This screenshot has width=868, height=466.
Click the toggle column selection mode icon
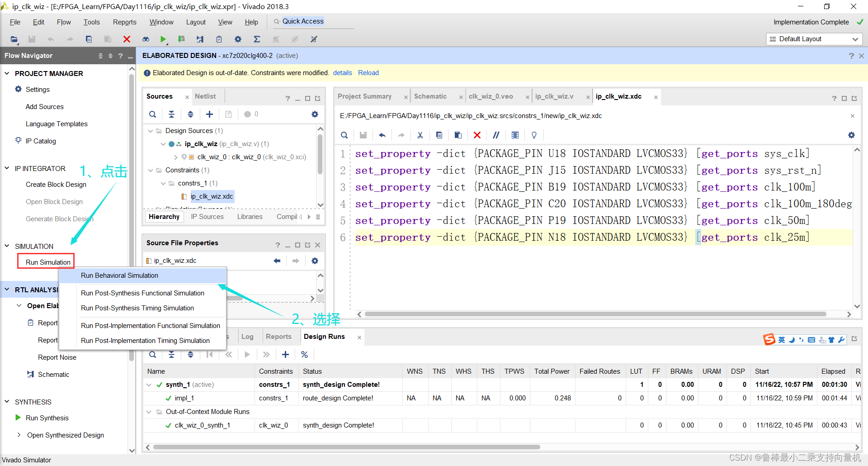(x=515, y=135)
